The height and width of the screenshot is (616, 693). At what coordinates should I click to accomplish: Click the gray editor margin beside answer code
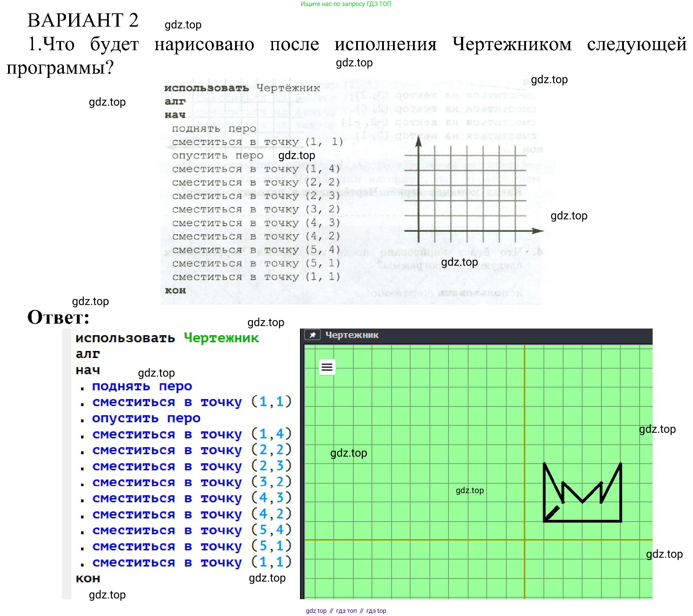tap(66, 463)
